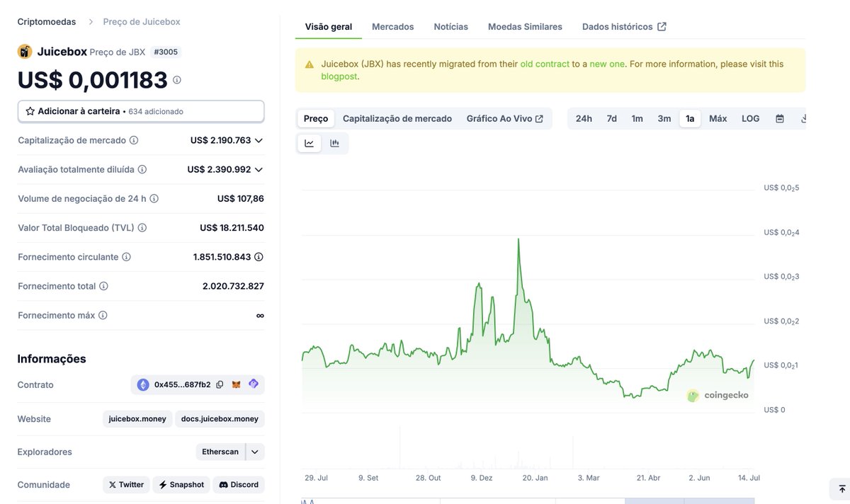Open the old contract link
The width and height of the screenshot is (850, 504).
point(545,64)
